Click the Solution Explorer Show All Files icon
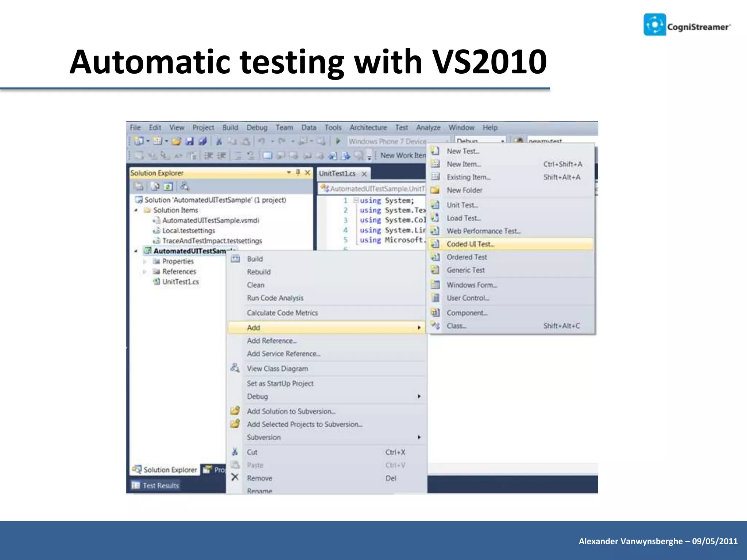Screen dimensions: 747x560 (155, 187)
